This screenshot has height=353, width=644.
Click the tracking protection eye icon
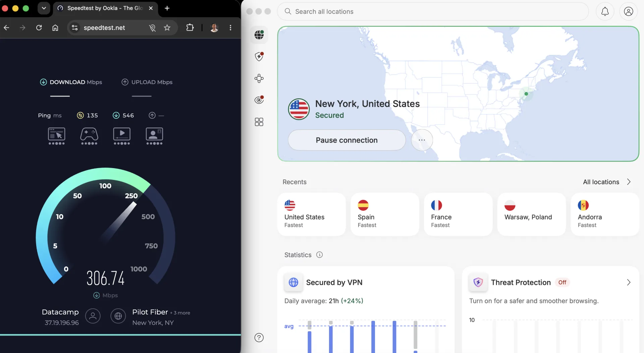pyautogui.click(x=152, y=28)
